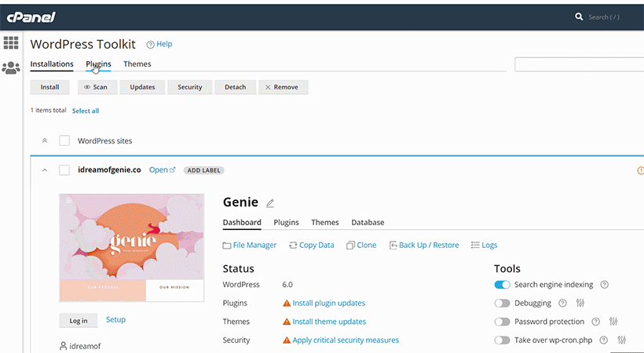Click the Setup link

click(115, 320)
